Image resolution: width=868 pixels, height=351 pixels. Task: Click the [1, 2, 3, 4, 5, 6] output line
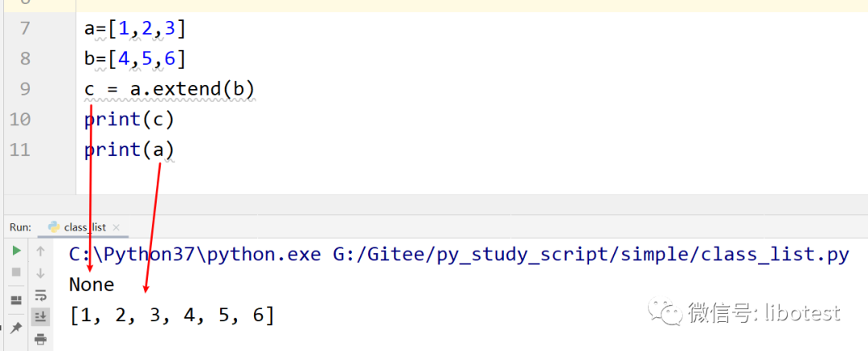pyautogui.click(x=172, y=315)
